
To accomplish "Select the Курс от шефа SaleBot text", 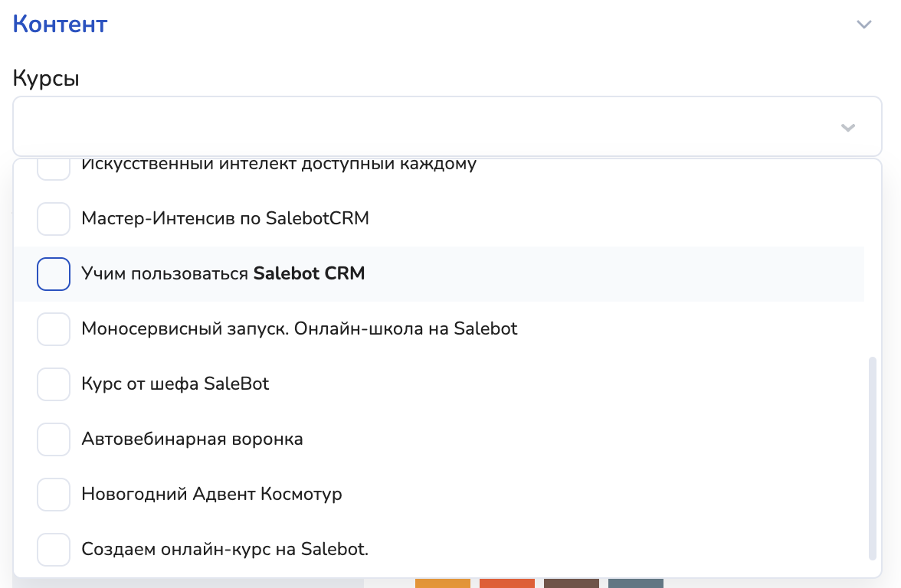I will (175, 384).
